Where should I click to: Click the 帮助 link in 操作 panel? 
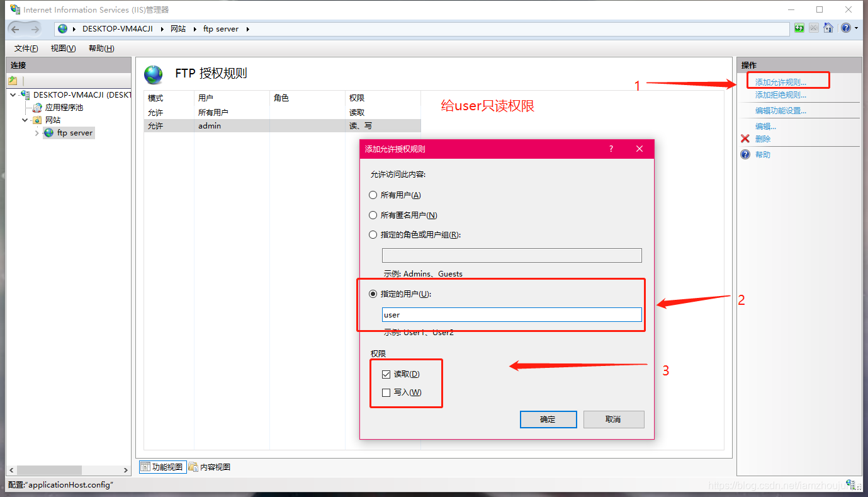pos(763,154)
